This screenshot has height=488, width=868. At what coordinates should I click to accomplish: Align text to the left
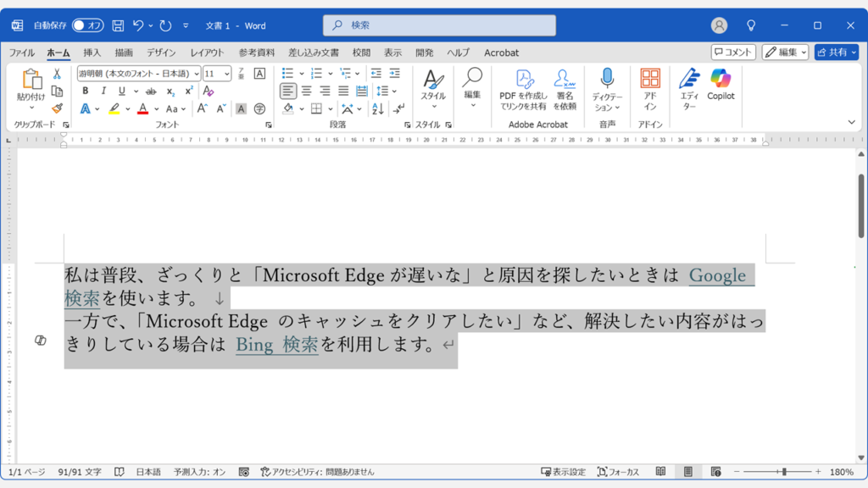click(287, 91)
